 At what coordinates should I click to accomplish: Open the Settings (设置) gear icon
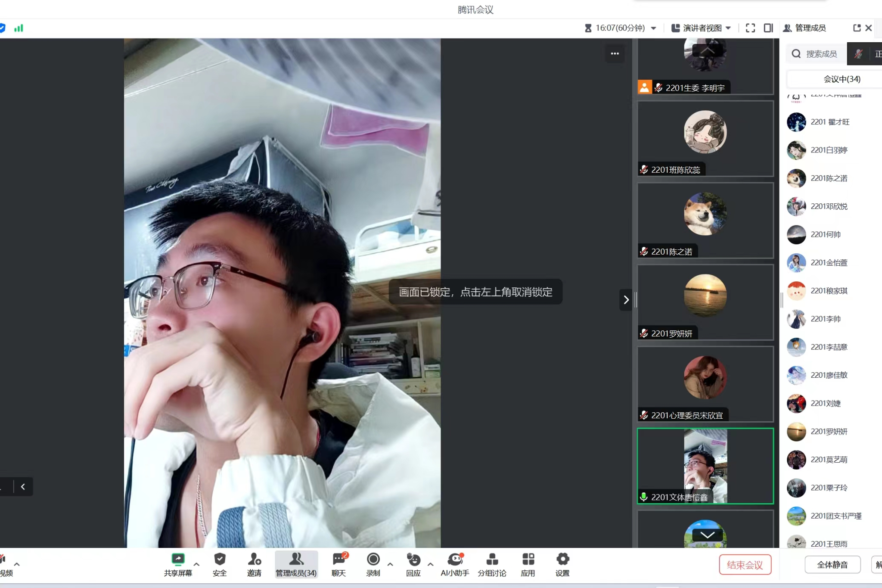pos(562,560)
